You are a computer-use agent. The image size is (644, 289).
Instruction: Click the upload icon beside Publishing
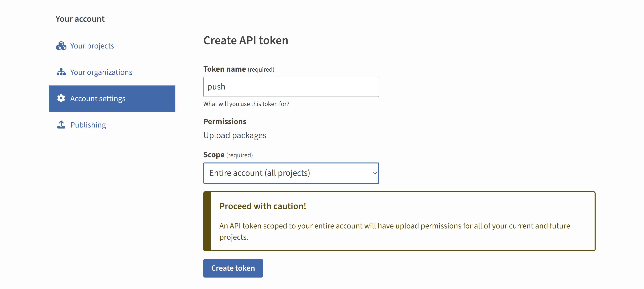click(x=61, y=125)
